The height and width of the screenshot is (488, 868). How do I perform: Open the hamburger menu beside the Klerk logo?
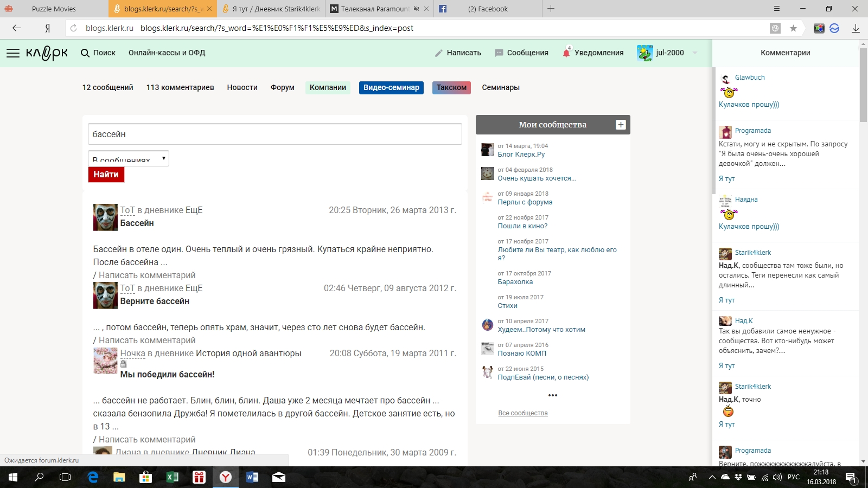13,53
